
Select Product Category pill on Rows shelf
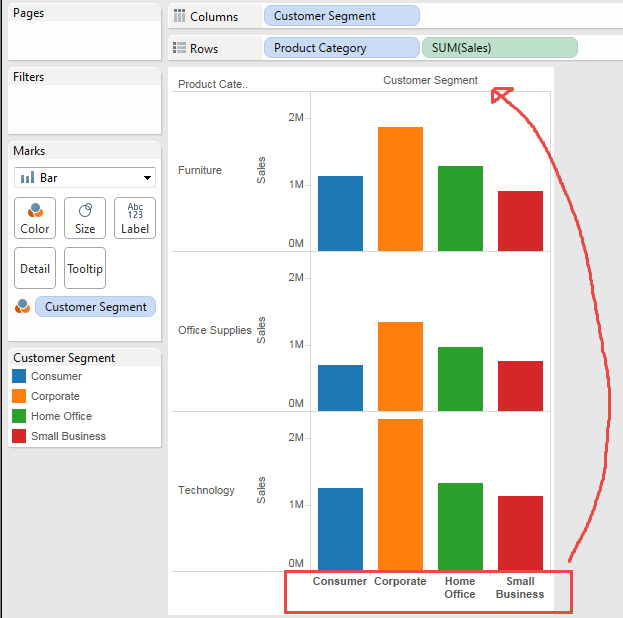click(x=342, y=48)
